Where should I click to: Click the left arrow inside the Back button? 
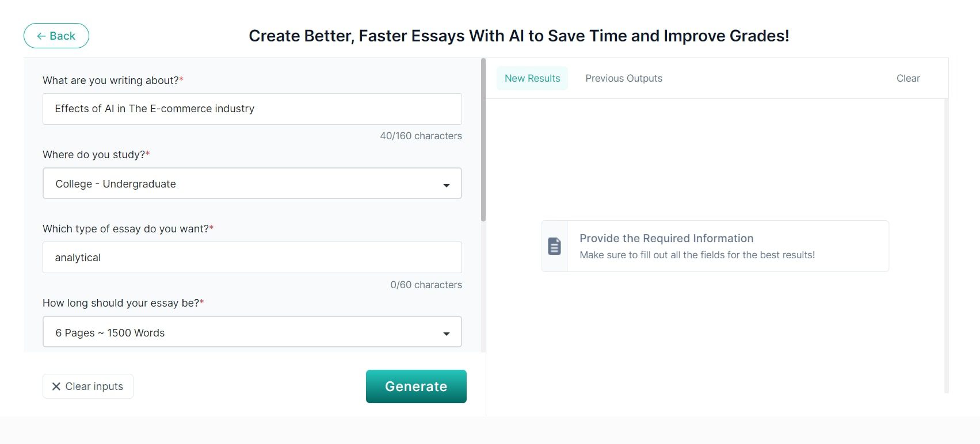[x=40, y=36]
